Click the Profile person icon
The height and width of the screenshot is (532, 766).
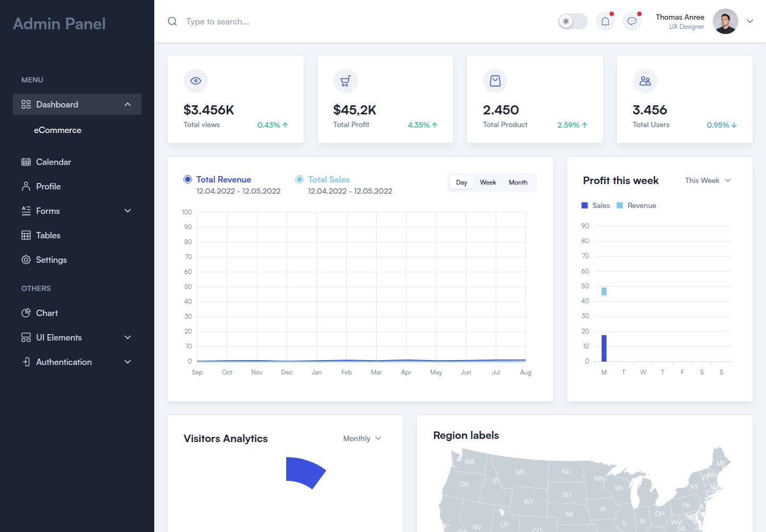(x=26, y=186)
